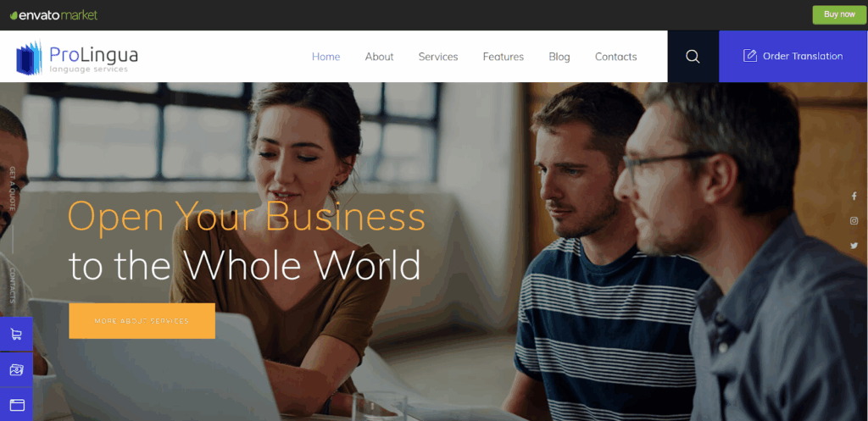Click the vertical Get a Quote link
The image size is (868, 421).
coord(12,189)
